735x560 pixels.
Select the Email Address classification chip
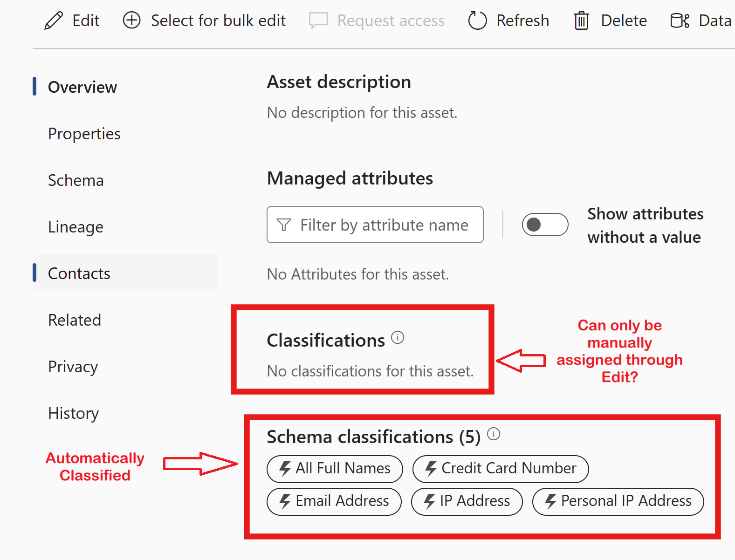point(334,501)
